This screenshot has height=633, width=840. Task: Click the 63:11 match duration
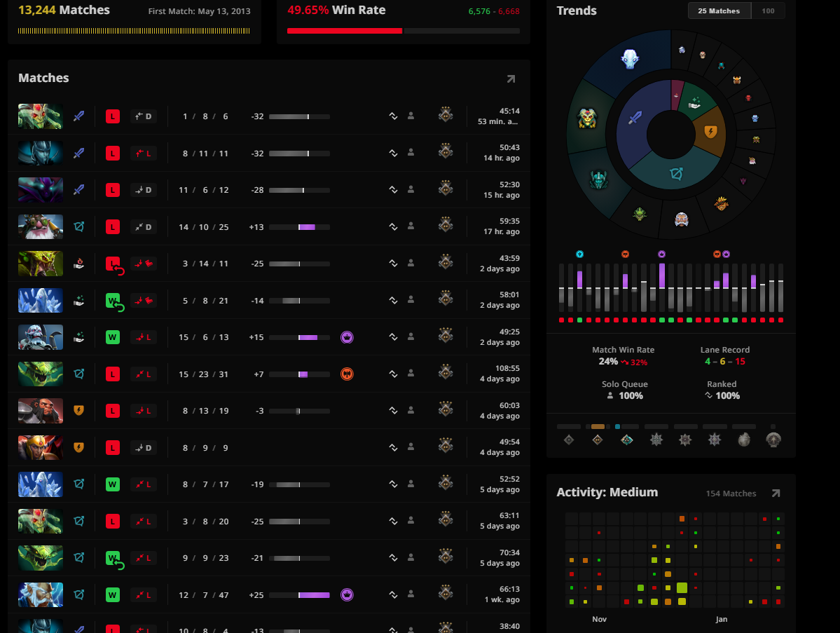point(509,516)
